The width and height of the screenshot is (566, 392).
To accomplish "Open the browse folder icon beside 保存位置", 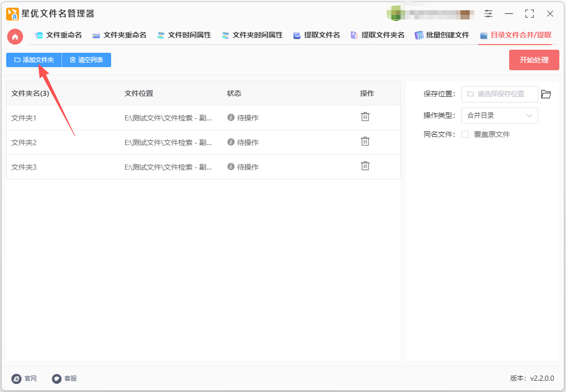I will pyautogui.click(x=546, y=94).
